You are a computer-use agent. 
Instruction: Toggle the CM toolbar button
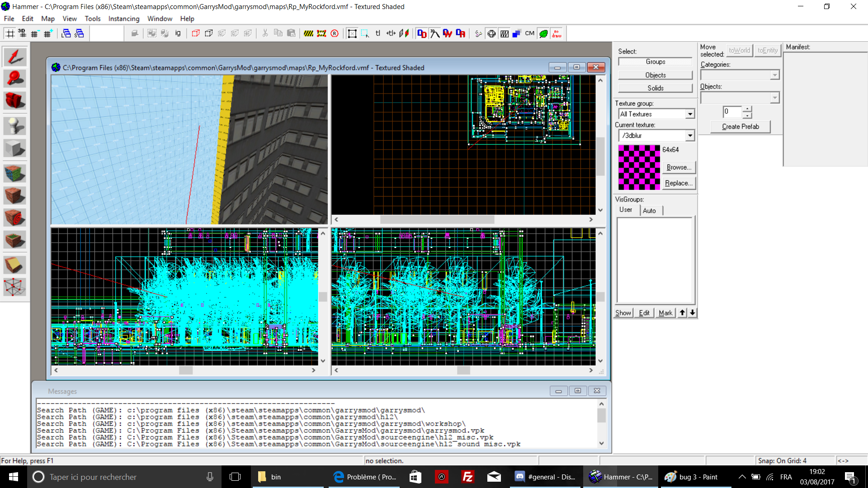tap(530, 33)
